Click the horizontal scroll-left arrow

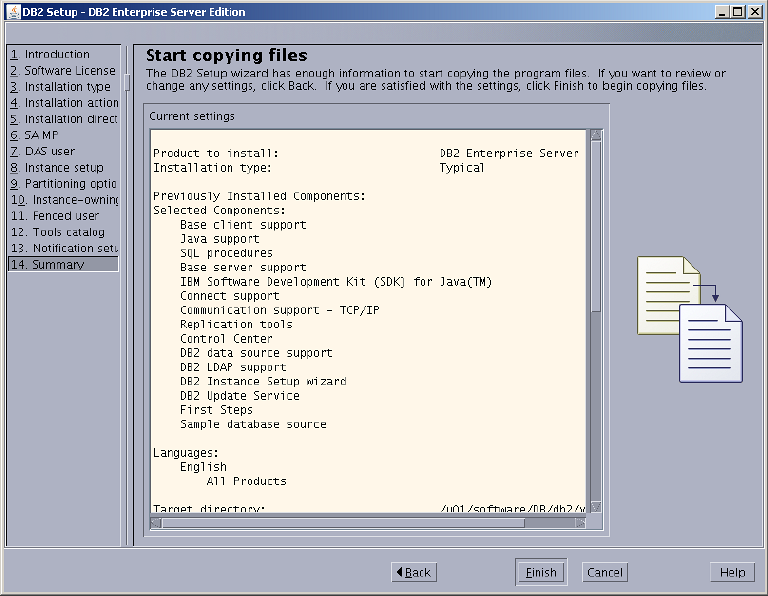156,523
